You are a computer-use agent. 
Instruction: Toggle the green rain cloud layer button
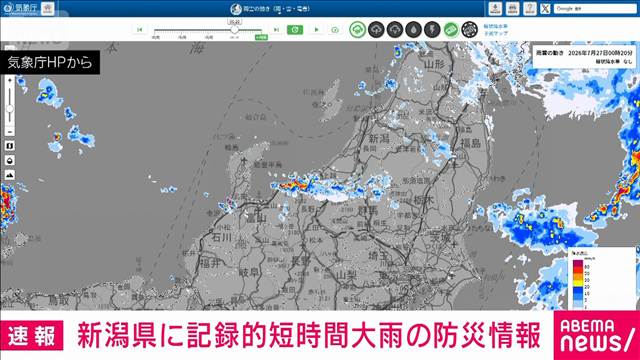pyautogui.click(x=358, y=30)
